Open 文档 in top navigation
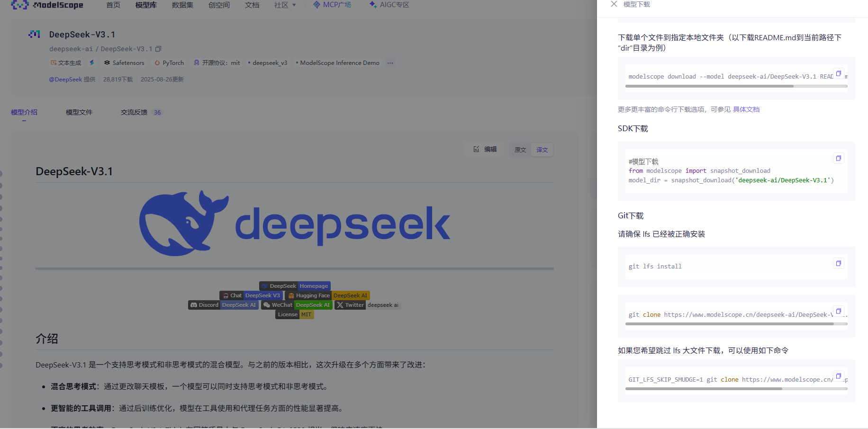 click(252, 5)
